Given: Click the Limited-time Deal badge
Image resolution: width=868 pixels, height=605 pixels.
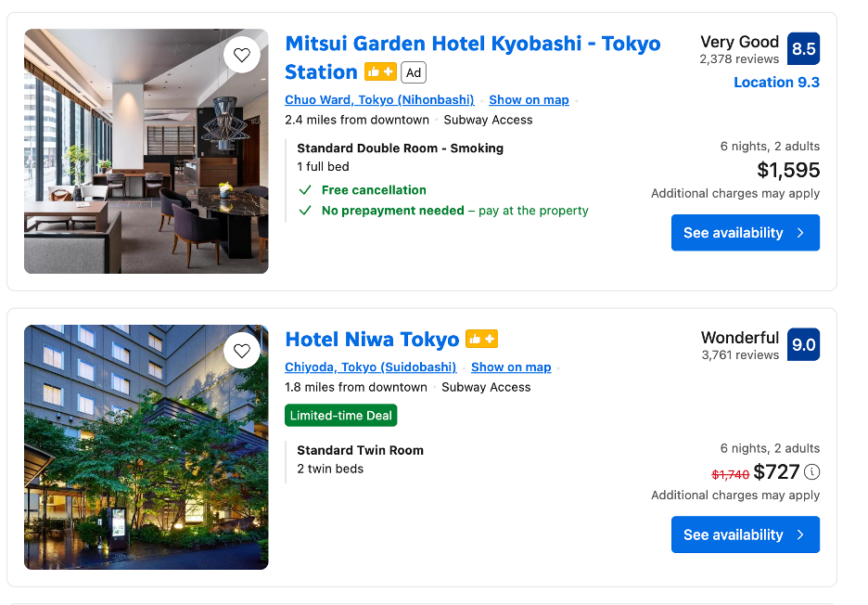Looking at the screenshot, I should pyautogui.click(x=340, y=416).
